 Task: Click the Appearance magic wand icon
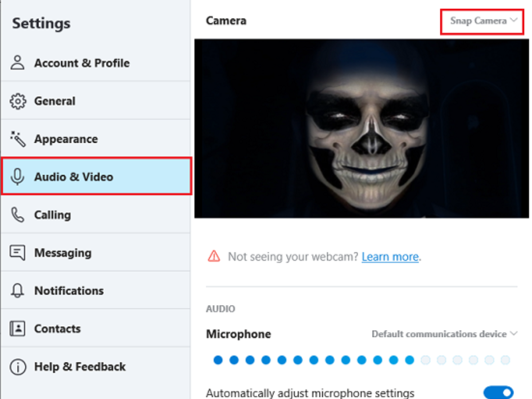tap(18, 139)
